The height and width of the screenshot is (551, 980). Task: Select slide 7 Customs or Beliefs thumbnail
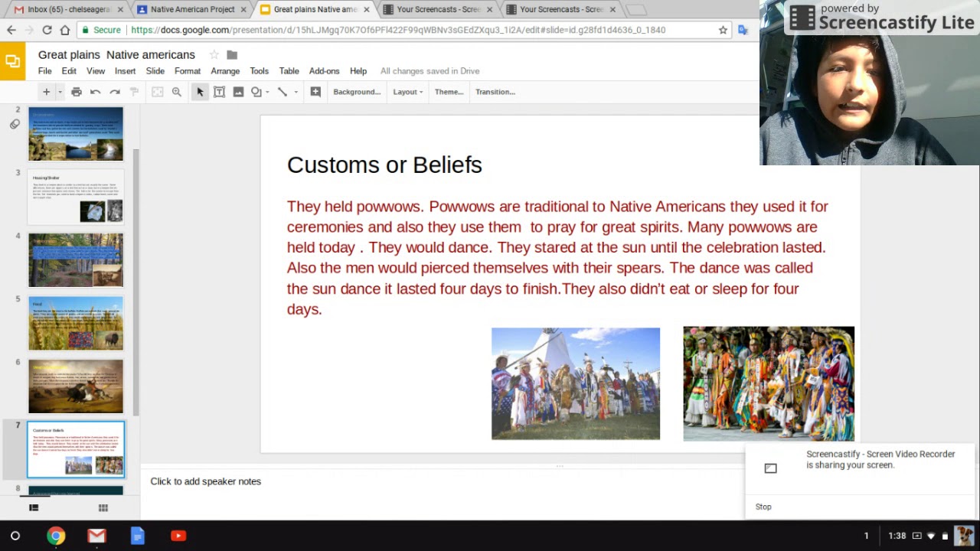tap(76, 449)
